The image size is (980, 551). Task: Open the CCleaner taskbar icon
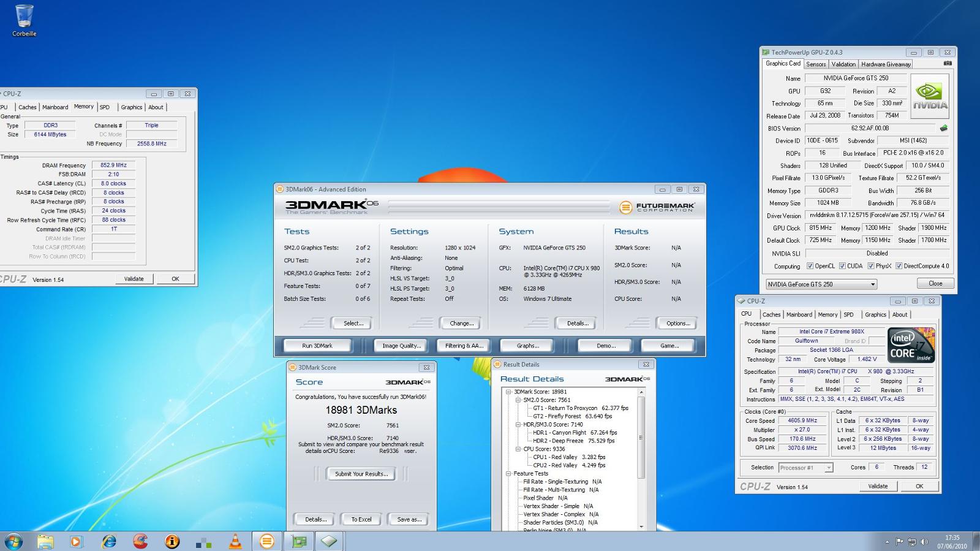click(140, 541)
